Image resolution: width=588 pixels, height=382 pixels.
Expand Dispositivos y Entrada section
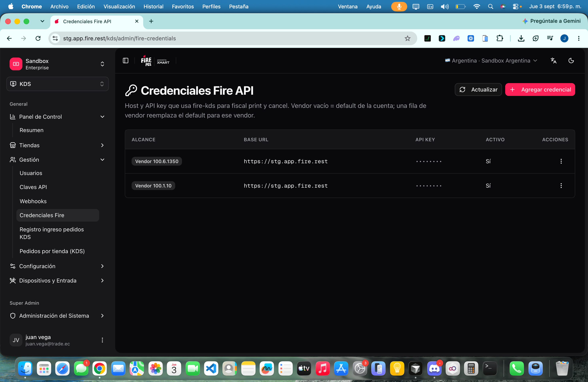pos(57,281)
